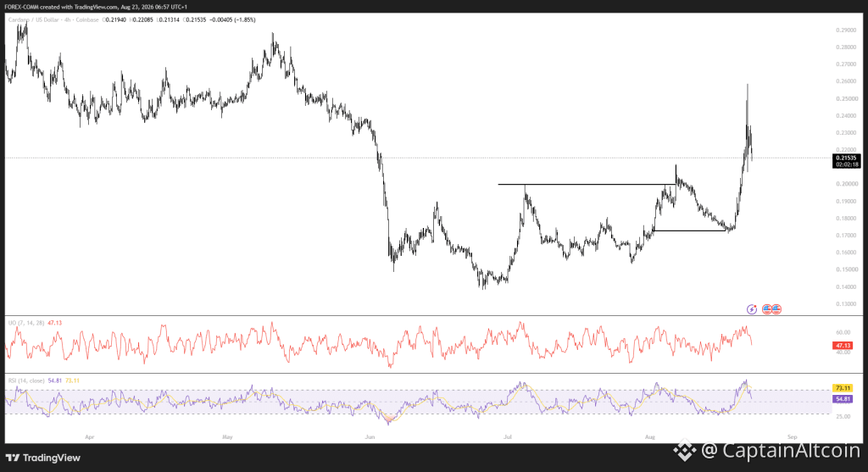Click the high value 0.22085 in the legend
This screenshot has height=472, width=868.
point(142,20)
